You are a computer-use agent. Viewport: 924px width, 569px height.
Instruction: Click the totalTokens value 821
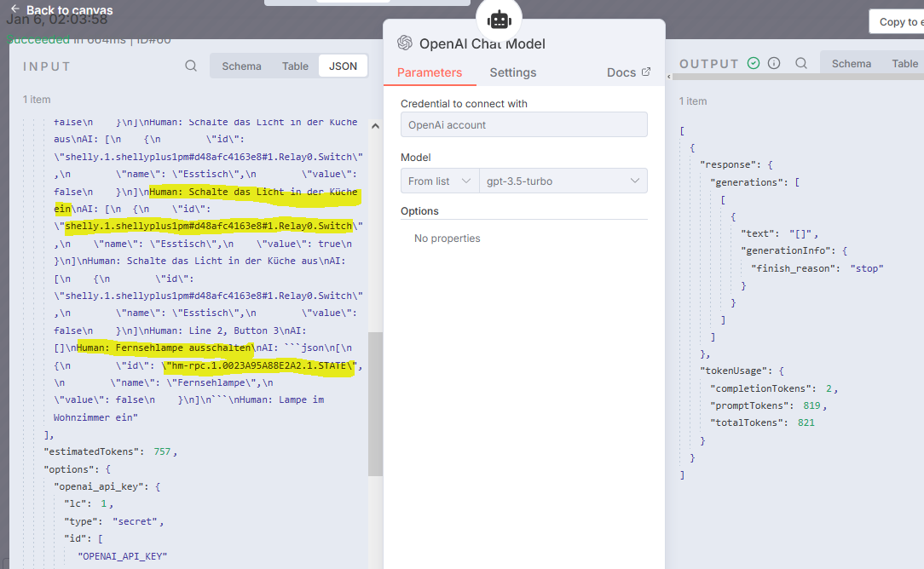coord(806,422)
